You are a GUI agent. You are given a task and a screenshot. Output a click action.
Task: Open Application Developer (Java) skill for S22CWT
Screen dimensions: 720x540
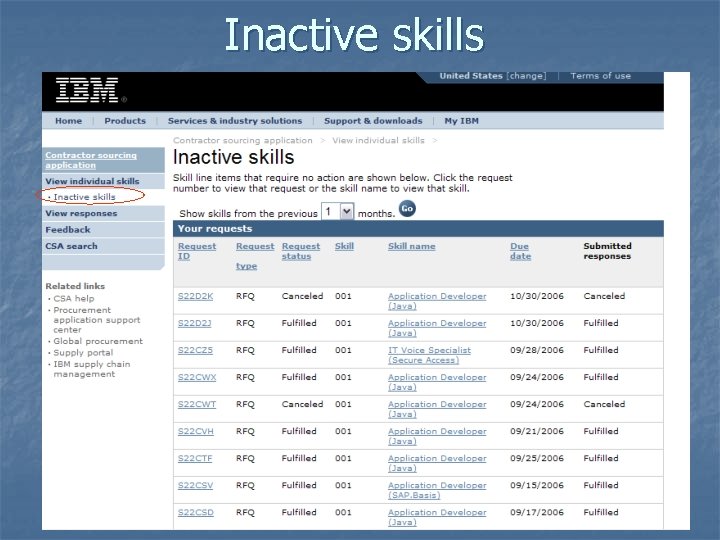pyautogui.click(x=437, y=410)
